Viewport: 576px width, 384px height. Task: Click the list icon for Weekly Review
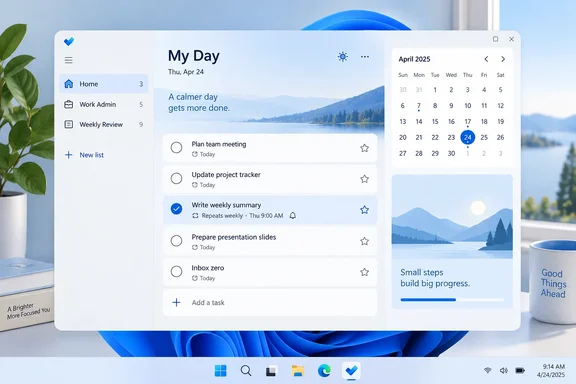[x=69, y=124]
